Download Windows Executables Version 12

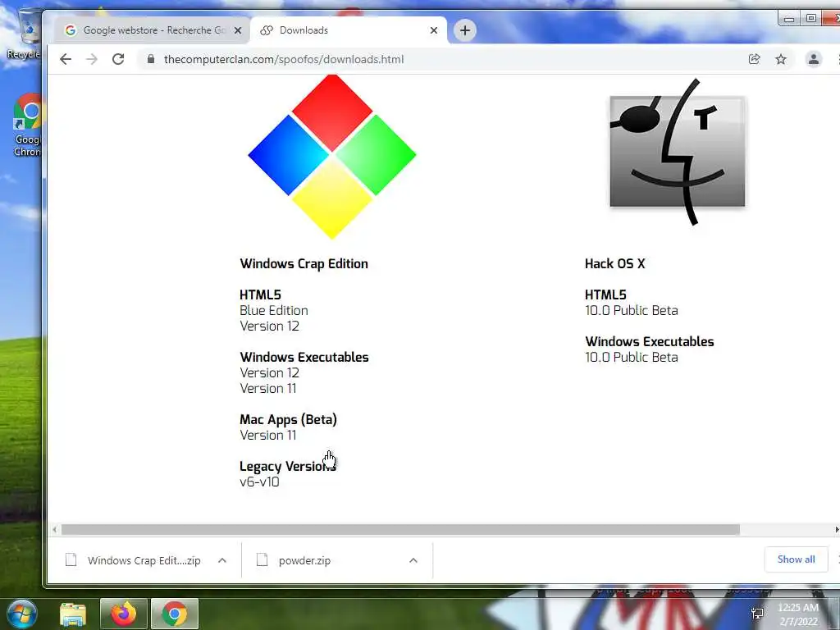click(x=269, y=373)
